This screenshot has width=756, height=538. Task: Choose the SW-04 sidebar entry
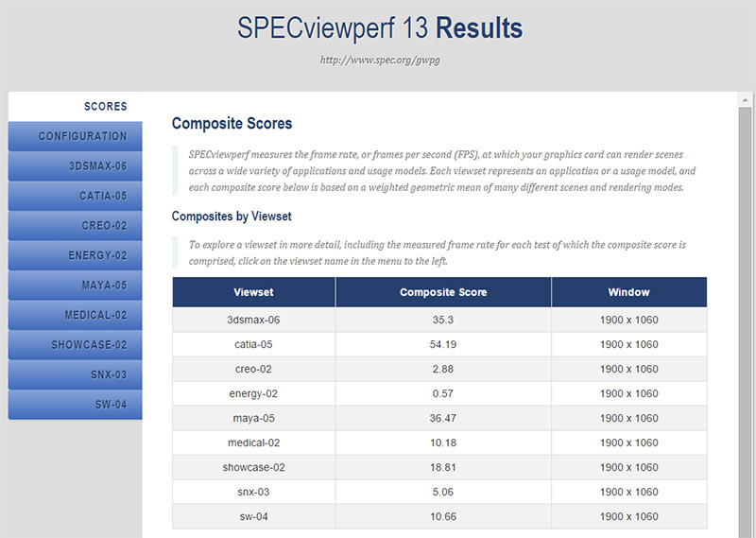coord(76,405)
